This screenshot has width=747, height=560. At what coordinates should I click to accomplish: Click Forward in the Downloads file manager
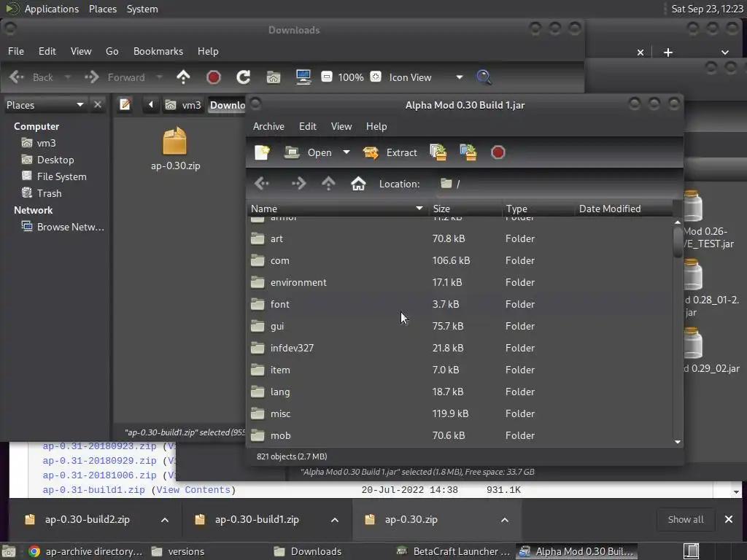coord(115,77)
